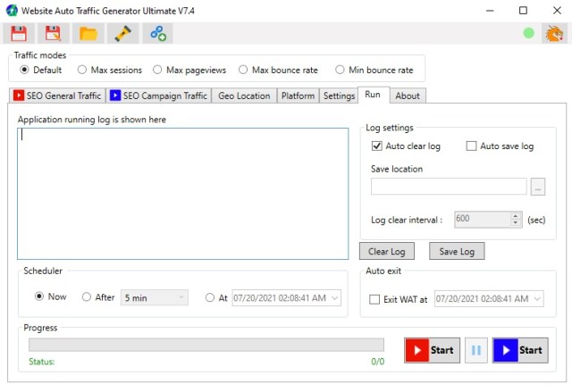Screen dimensions: 572x392
Task: Click the Log clear interval value field
Action: tap(483, 220)
